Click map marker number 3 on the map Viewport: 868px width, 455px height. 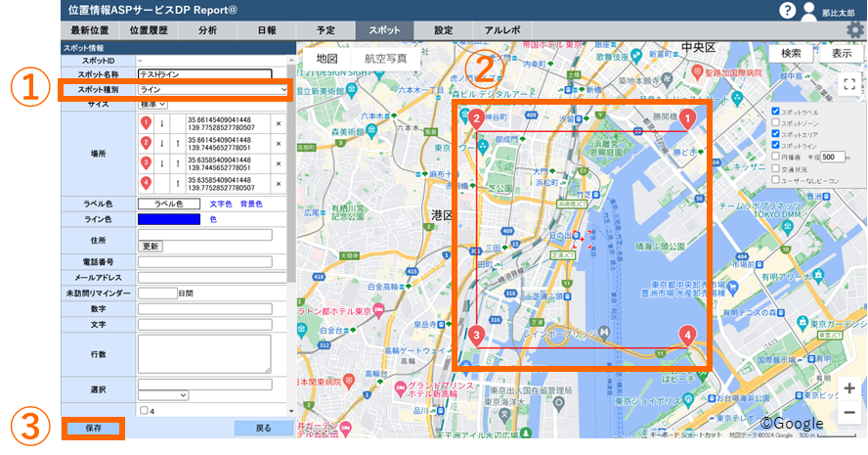477,336
